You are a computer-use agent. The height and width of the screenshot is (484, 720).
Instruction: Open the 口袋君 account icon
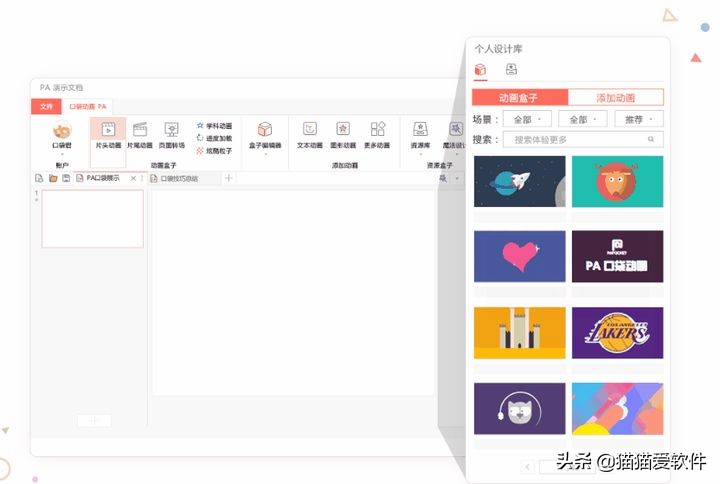pyautogui.click(x=62, y=135)
